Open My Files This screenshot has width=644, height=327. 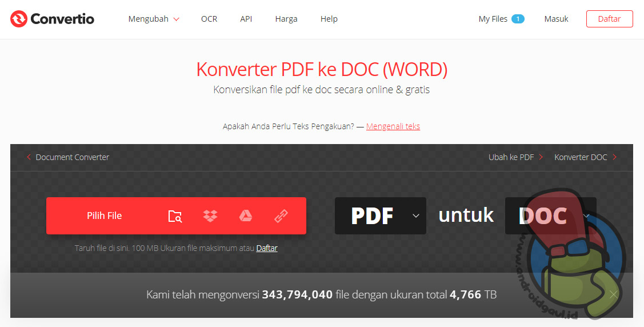pyautogui.click(x=493, y=19)
